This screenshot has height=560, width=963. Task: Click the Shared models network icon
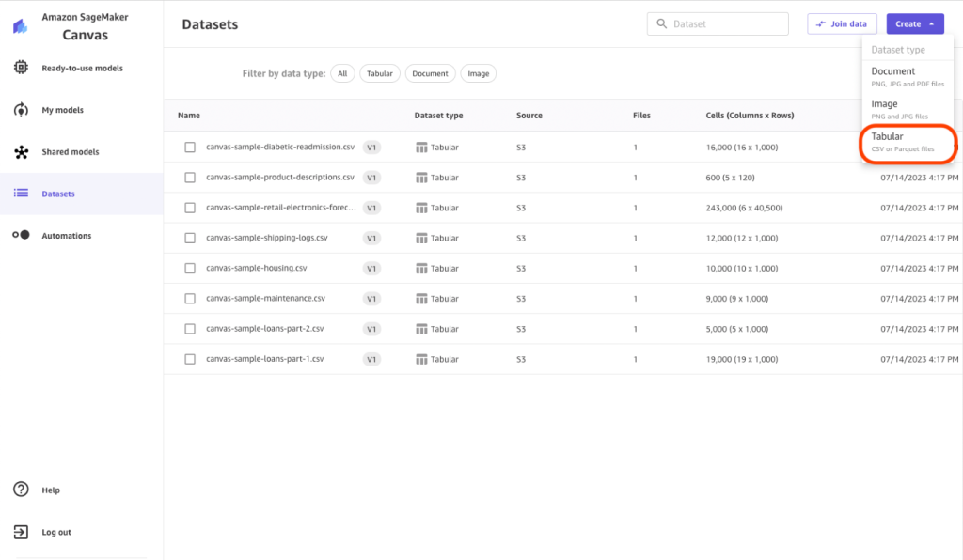click(x=21, y=151)
